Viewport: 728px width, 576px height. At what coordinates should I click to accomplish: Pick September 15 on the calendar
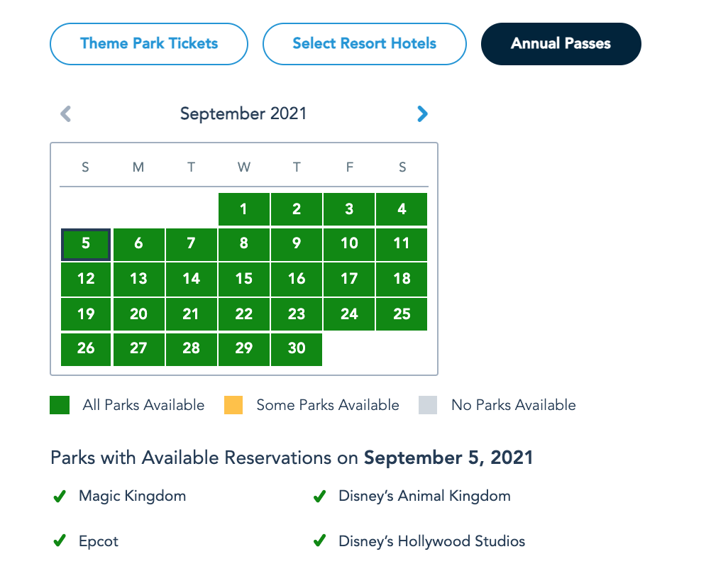(x=244, y=279)
